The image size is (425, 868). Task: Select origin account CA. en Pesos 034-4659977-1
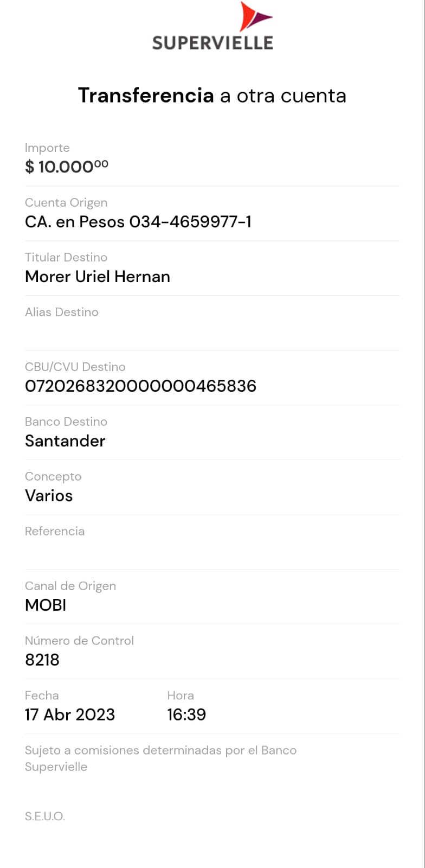pos(138,222)
